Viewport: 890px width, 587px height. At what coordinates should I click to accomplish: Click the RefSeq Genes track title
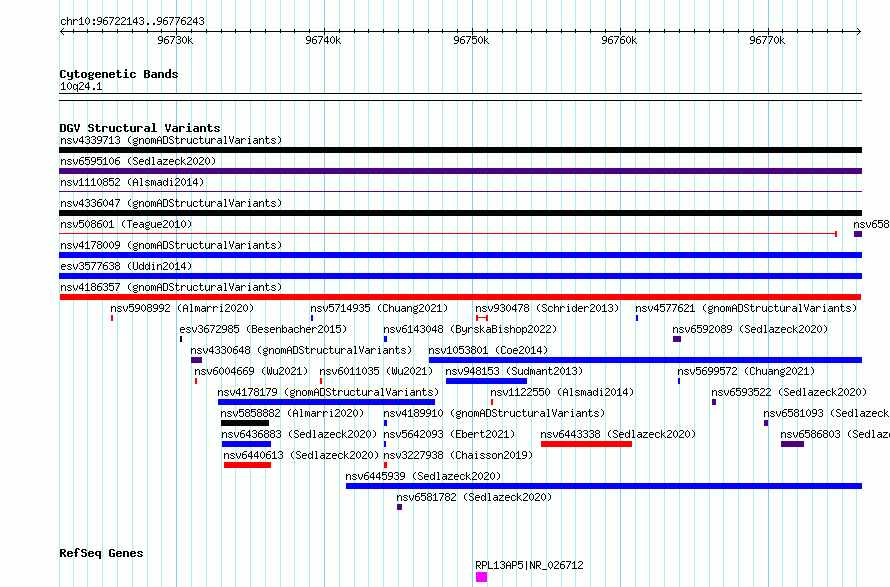(101, 554)
